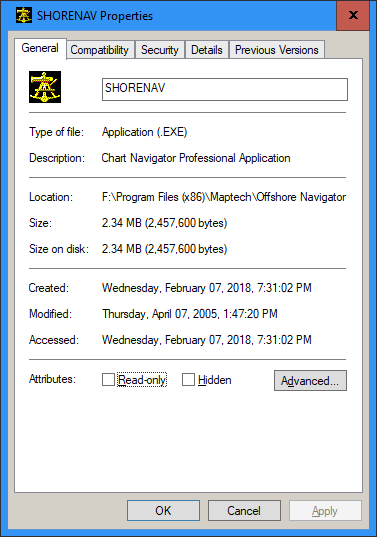Click the SHORENAV Properties title text
This screenshot has width=377, height=537.
click(95, 16)
